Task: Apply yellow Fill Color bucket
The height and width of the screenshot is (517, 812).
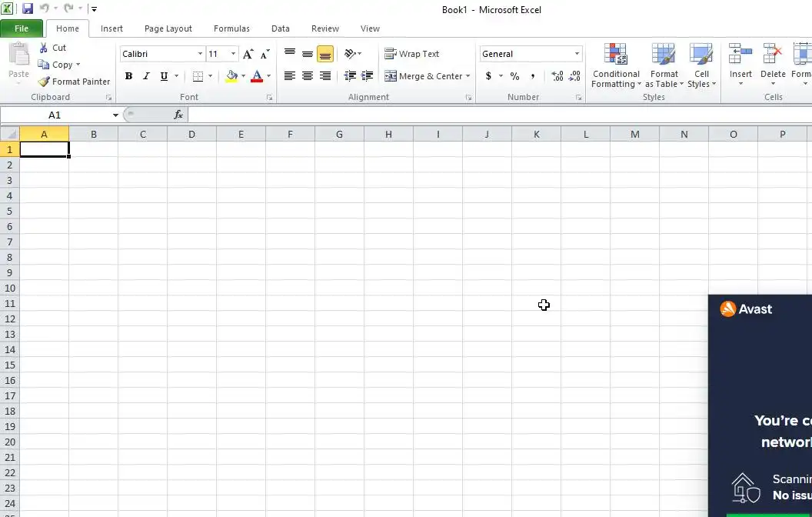Action: click(x=231, y=76)
